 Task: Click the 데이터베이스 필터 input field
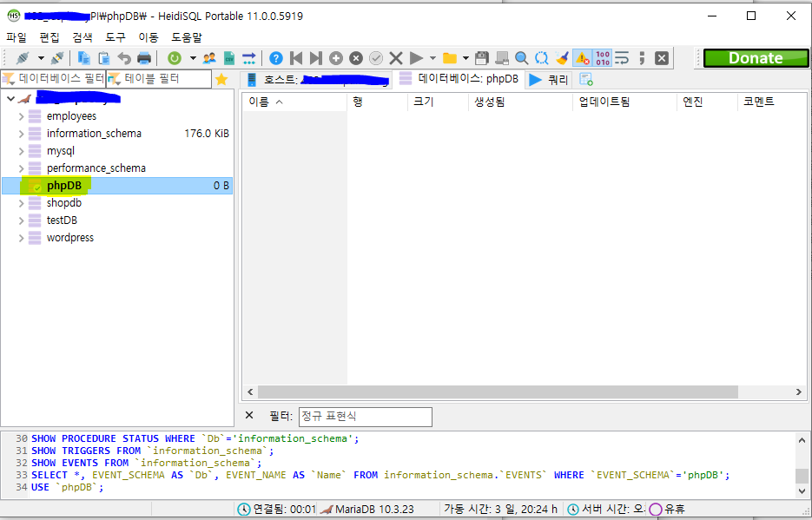tap(53, 79)
